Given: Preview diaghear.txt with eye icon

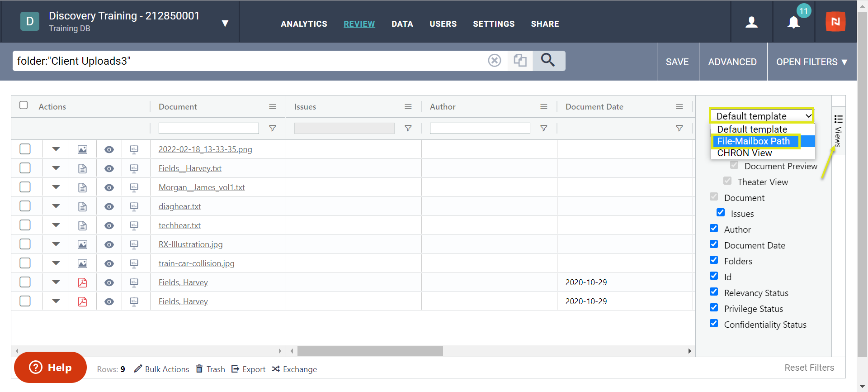Looking at the screenshot, I should 109,206.
